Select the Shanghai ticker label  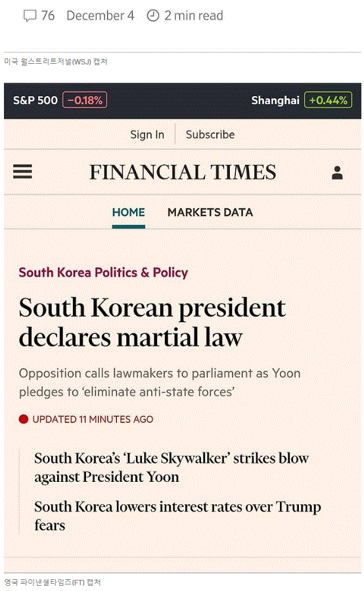coord(275,101)
